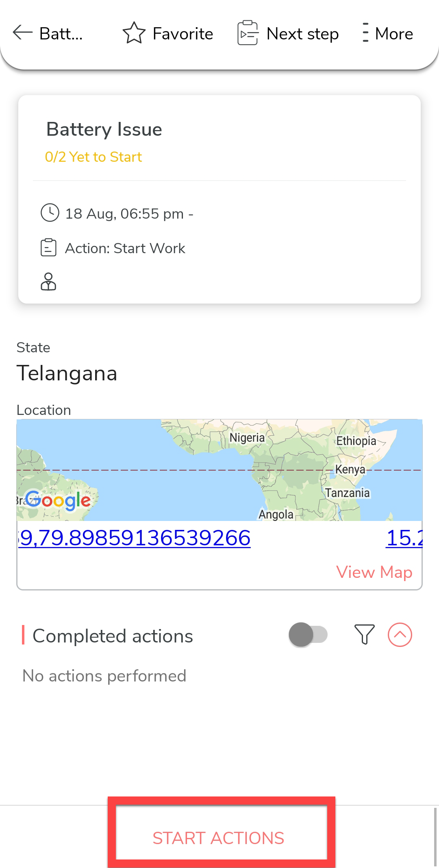Tap the Action clipboard icon
The width and height of the screenshot is (439, 868).
click(x=48, y=247)
